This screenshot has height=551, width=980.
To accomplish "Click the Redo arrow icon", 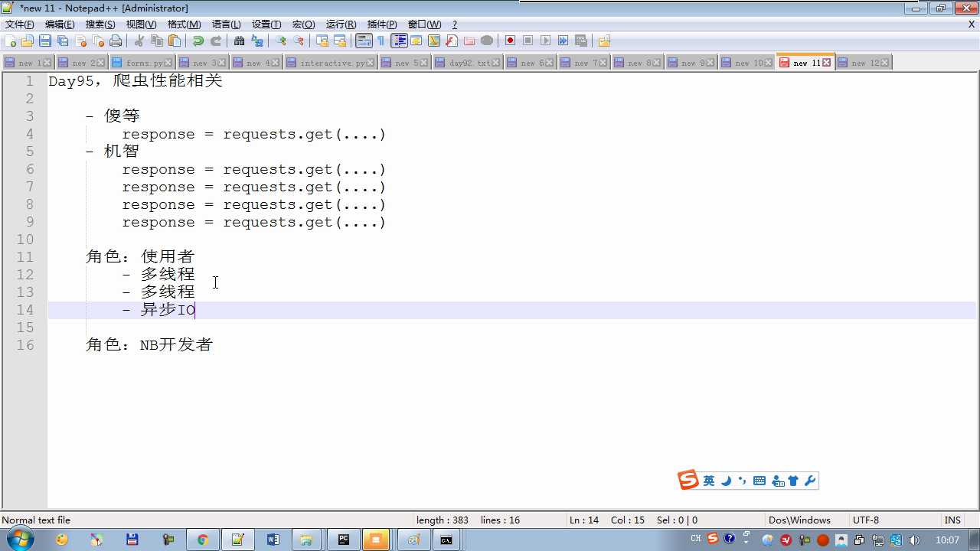I will [216, 41].
